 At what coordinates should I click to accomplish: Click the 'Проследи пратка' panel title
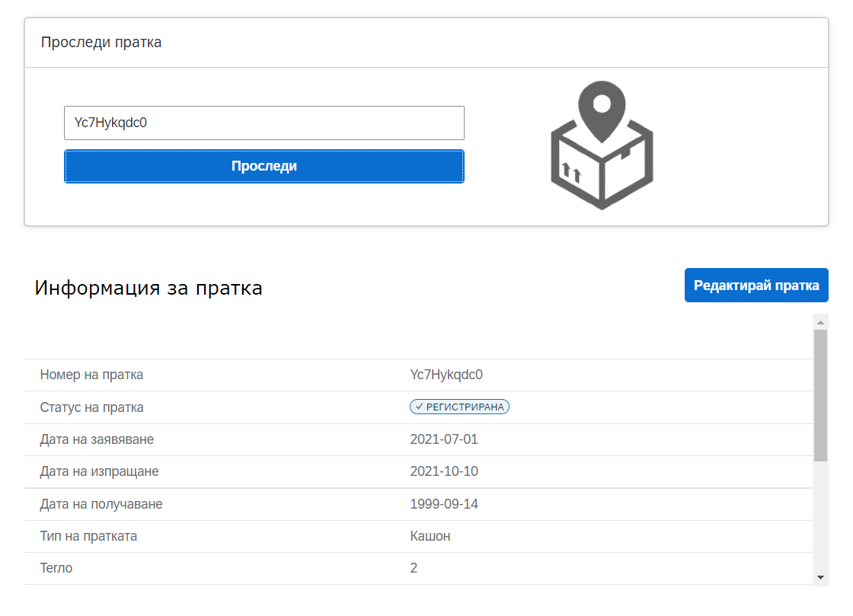[x=101, y=43]
